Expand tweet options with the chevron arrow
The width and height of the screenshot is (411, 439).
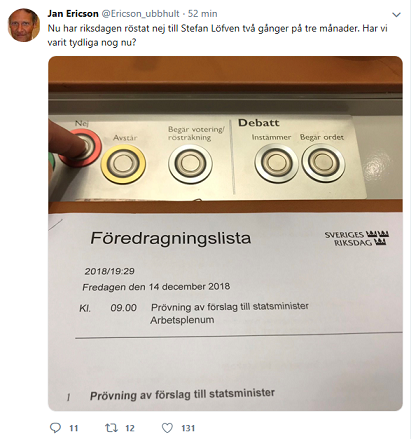[396, 15]
